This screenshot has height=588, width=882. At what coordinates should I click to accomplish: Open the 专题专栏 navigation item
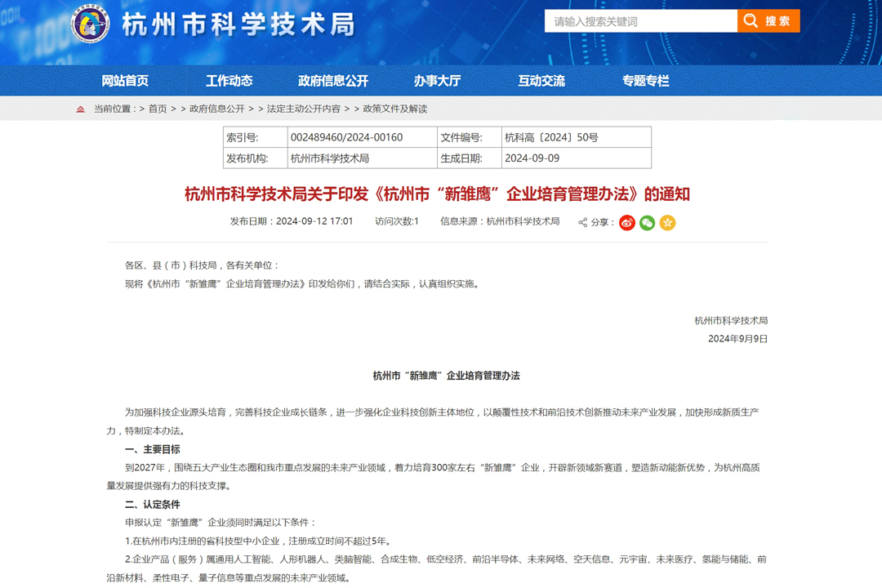tap(645, 81)
